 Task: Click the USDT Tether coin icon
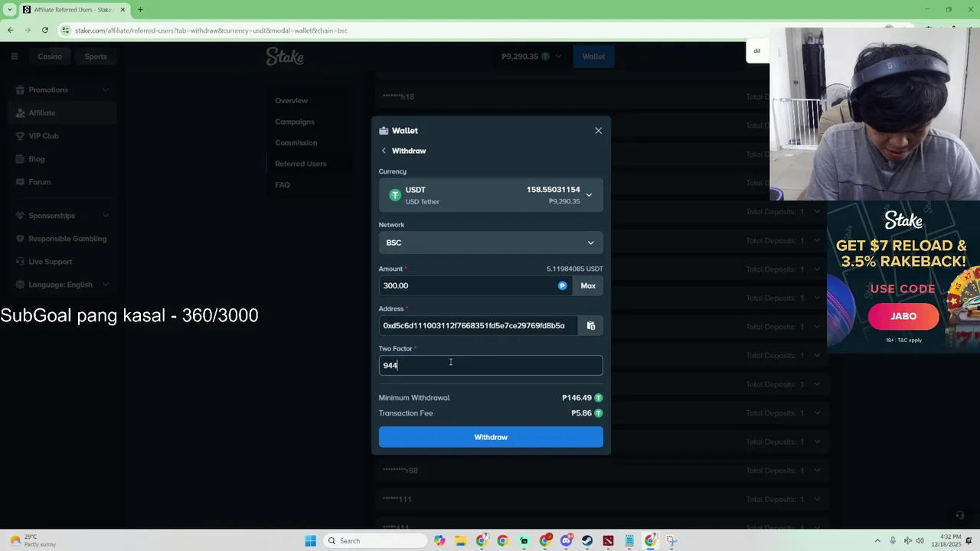[395, 195]
